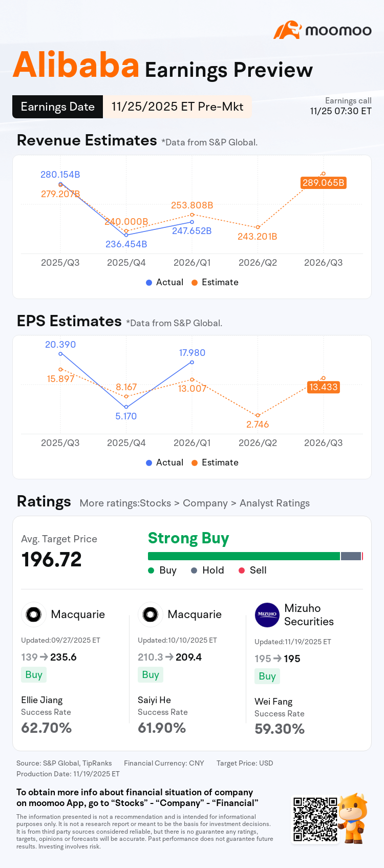Click the 2026/Q2 revenue estimate data point

(x=258, y=227)
